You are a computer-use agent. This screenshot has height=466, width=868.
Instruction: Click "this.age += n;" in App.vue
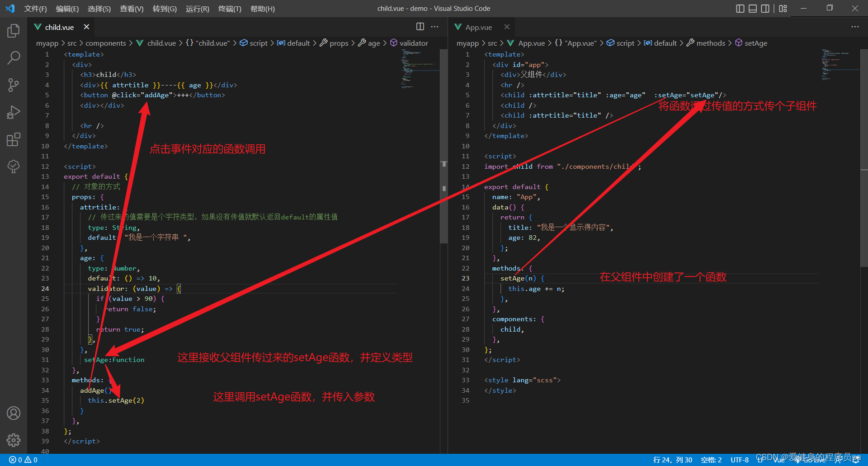click(536, 289)
